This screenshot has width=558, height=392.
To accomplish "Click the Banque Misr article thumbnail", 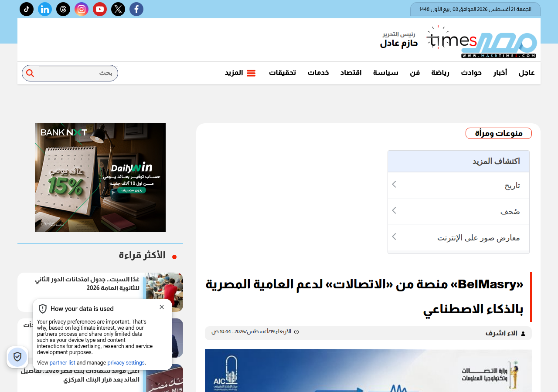I will 164,378.
